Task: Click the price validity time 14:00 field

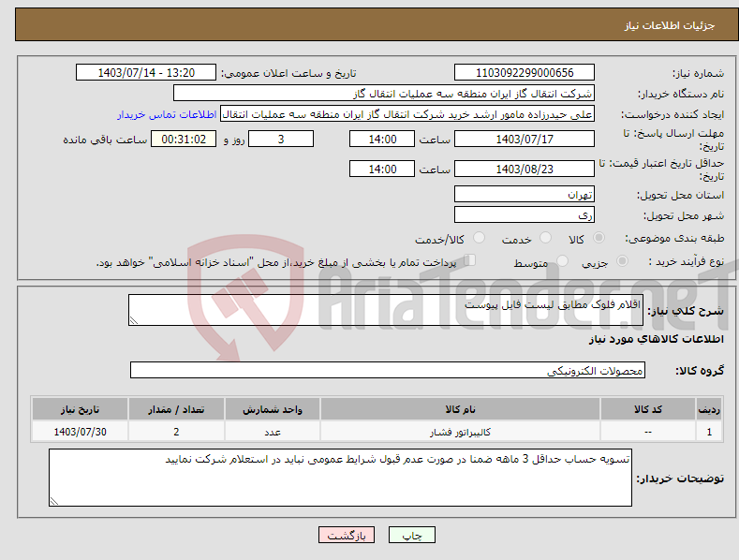Action: pos(382,169)
